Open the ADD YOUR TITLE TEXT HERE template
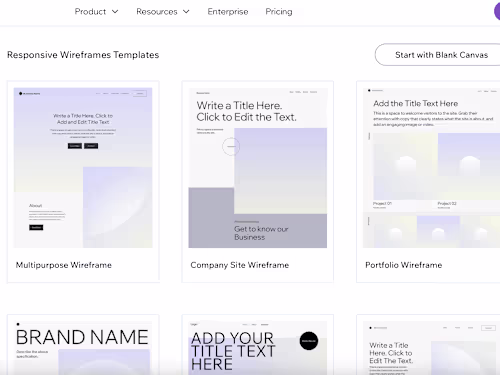Image resolution: width=500 pixels, height=375 pixels. 258,347
